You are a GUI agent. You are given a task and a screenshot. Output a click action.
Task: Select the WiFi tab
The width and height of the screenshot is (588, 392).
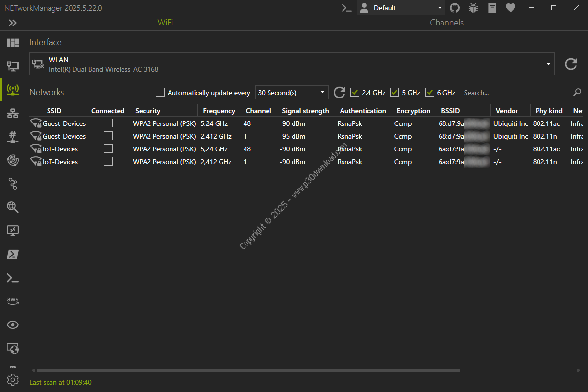tap(165, 23)
